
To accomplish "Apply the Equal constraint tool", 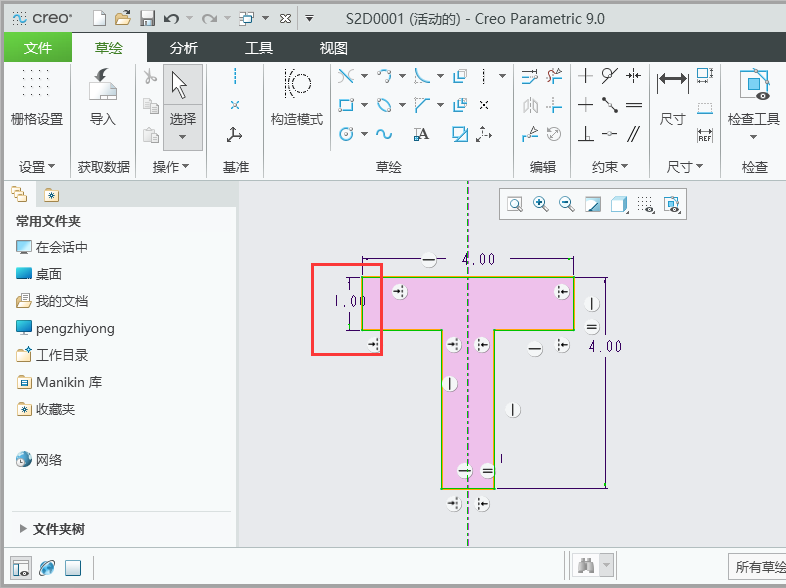I will coord(634,105).
